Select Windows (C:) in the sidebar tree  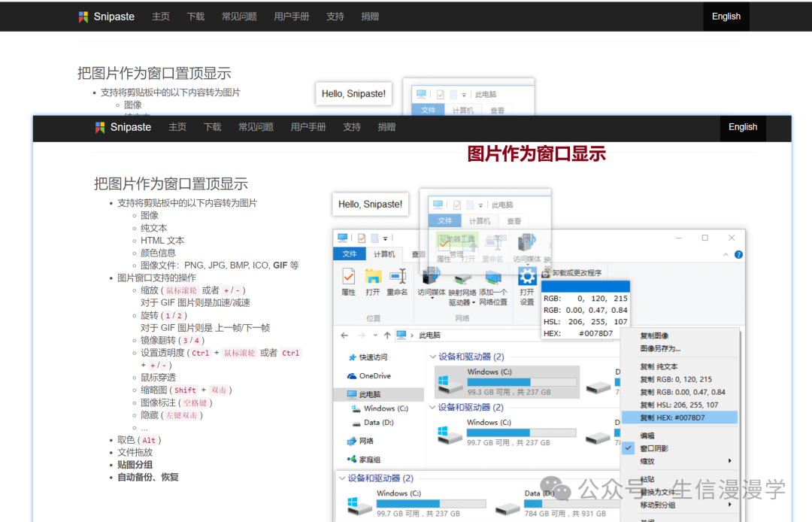(x=380, y=408)
